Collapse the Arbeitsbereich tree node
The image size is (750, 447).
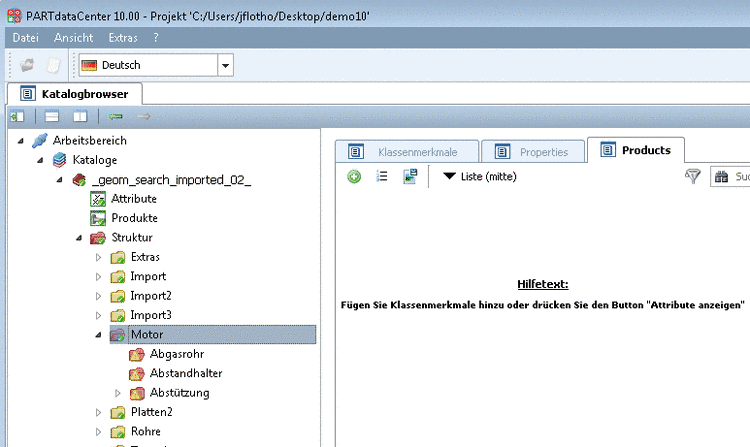coord(21,141)
